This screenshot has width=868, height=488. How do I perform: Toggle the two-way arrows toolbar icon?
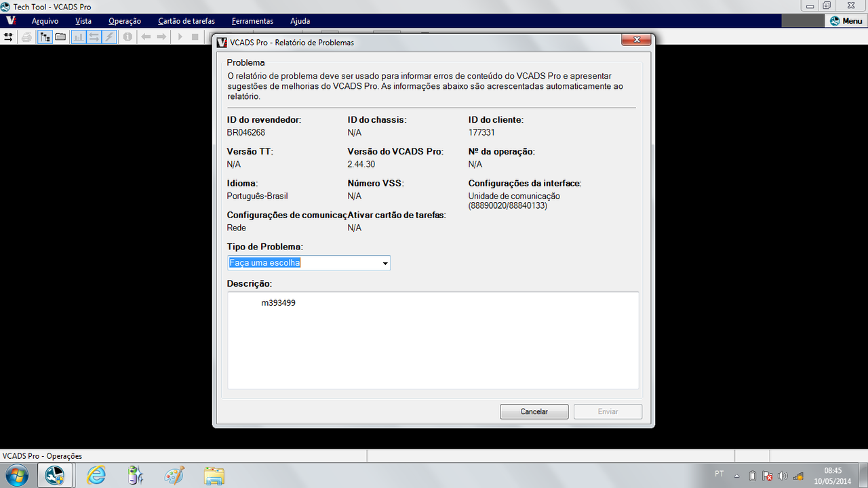click(94, 37)
